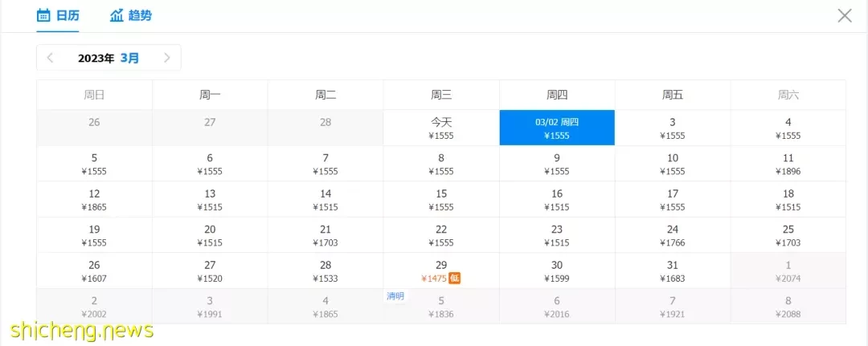Select 清明 April 5 priced ¥1836
The image size is (868, 346).
(441, 306)
